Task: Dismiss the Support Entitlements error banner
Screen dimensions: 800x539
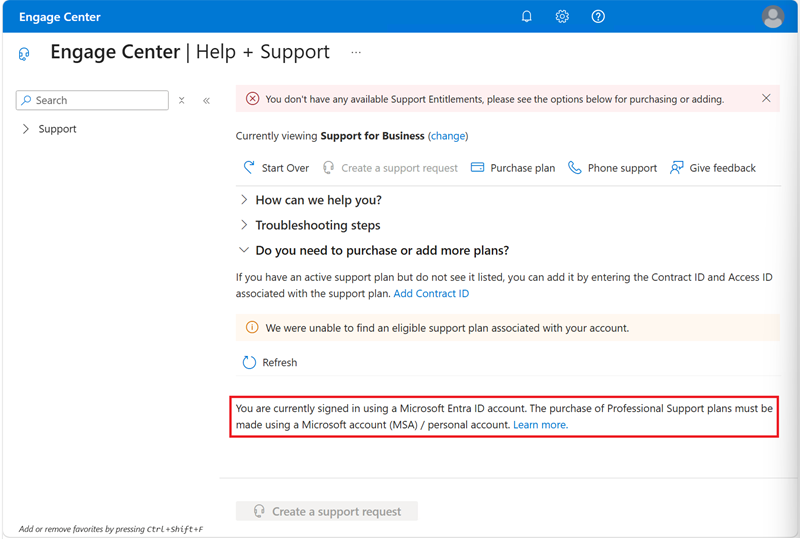Action: [766, 98]
